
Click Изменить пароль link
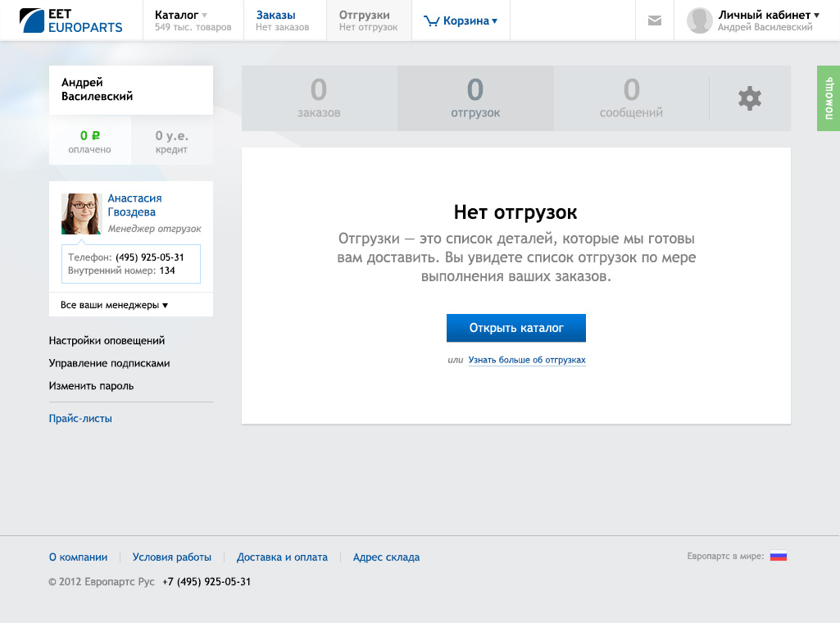pyautogui.click(x=91, y=385)
